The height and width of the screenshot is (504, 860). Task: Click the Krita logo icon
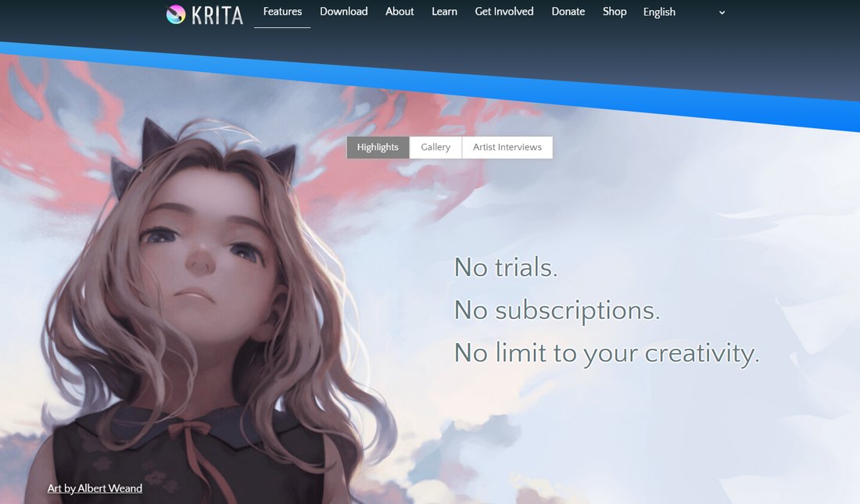click(175, 14)
